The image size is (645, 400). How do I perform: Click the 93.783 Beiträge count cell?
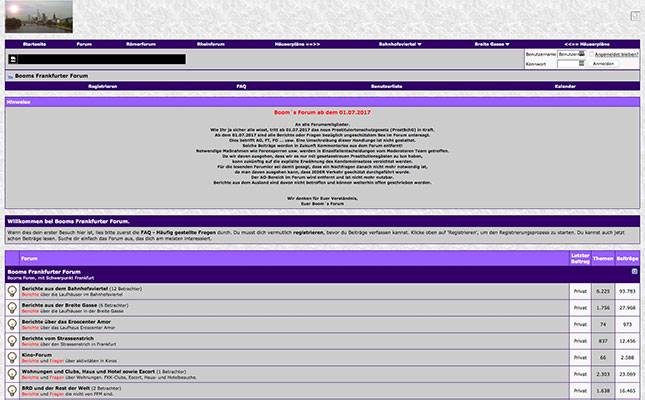[627, 291]
